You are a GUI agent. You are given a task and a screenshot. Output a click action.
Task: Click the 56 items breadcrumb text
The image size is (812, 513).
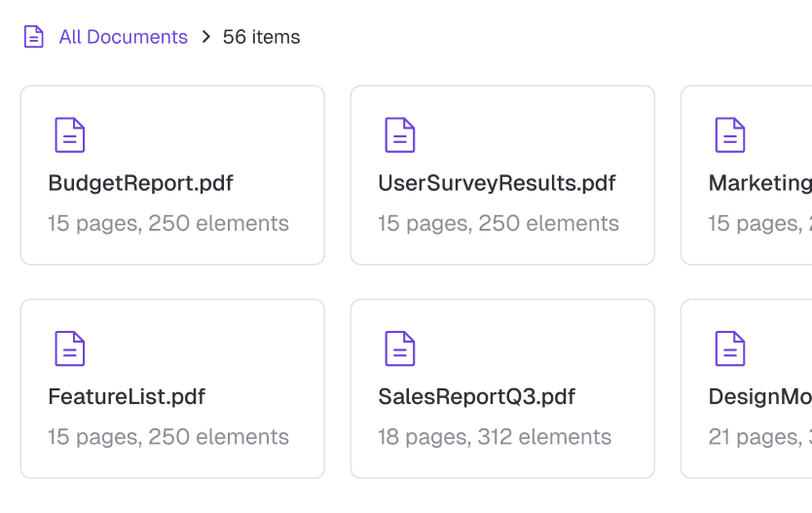point(261,37)
